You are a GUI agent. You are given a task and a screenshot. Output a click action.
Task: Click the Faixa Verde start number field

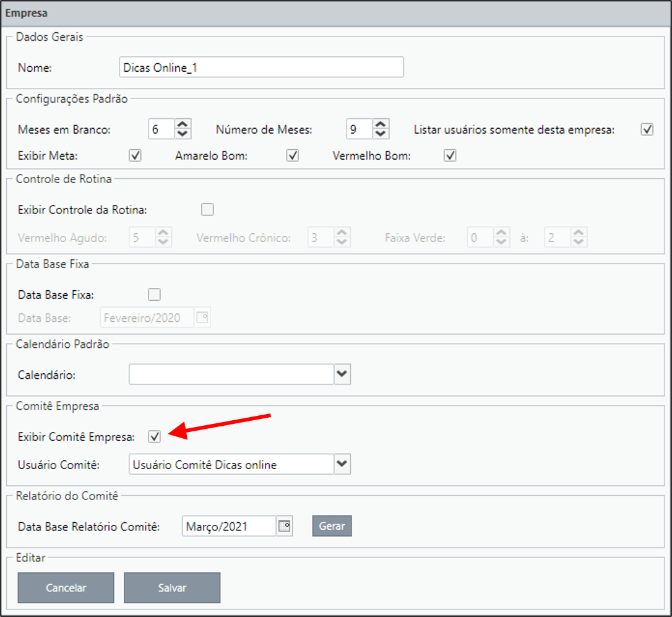click(x=480, y=237)
